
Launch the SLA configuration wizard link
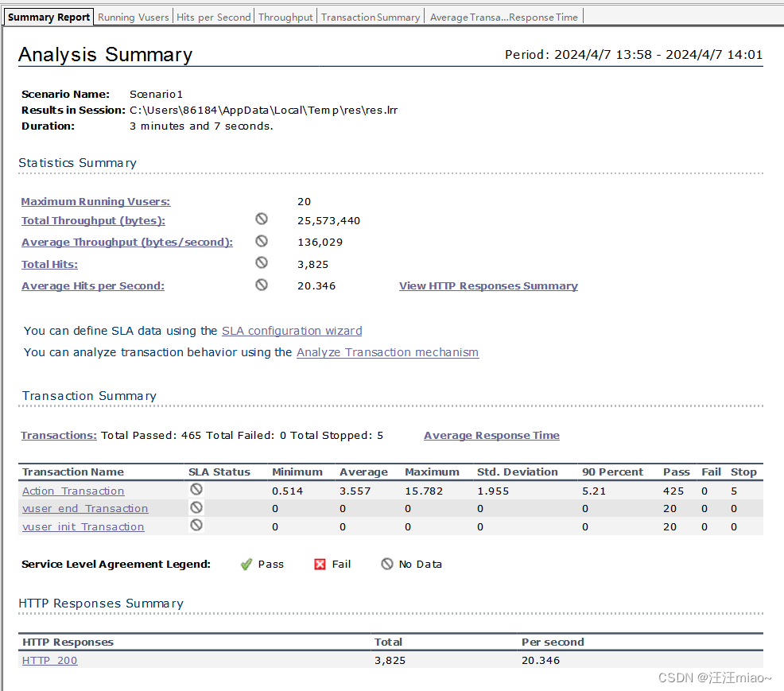click(x=292, y=331)
